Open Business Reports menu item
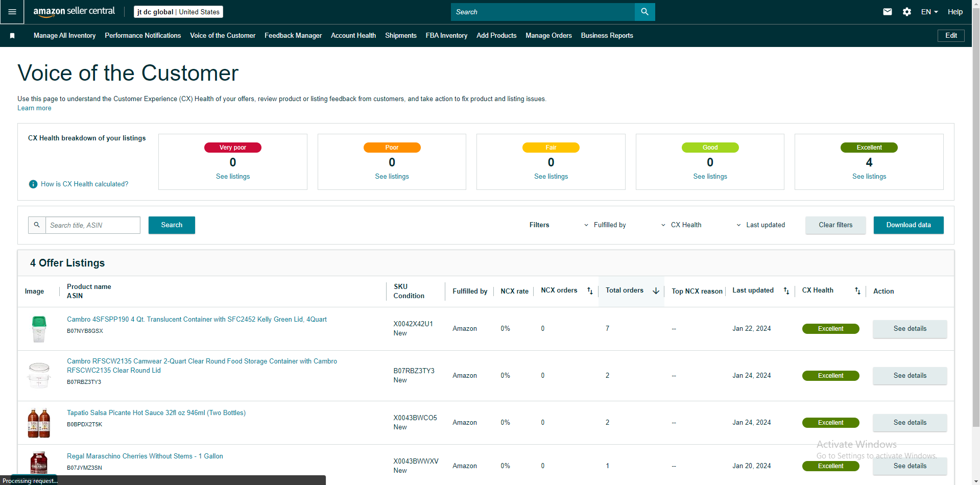The image size is (980, 485). pyautogui.click(x=607, y=36)
